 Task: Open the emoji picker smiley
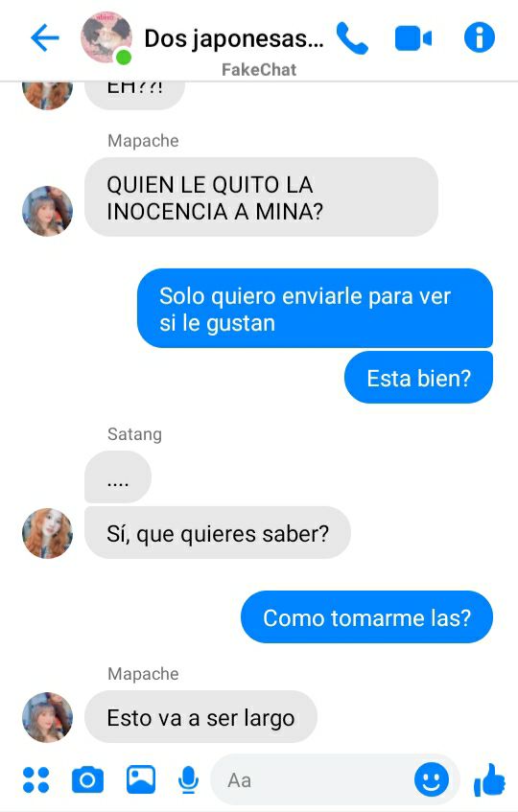click(x=431, y=779)
